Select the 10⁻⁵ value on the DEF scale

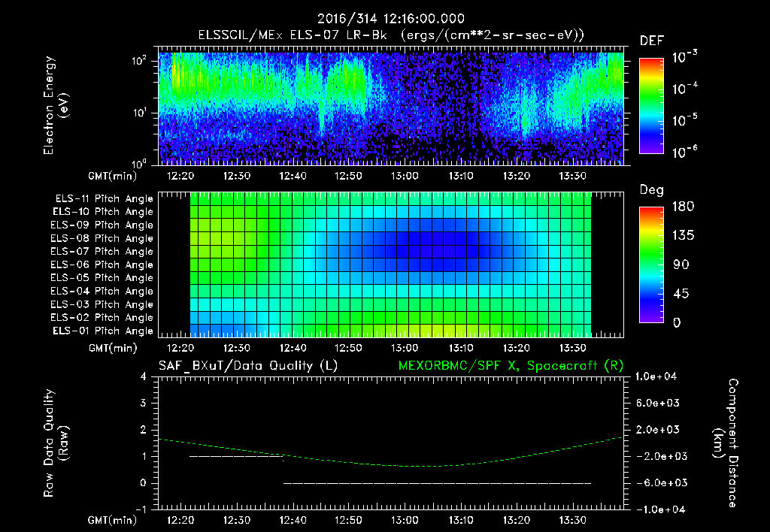coord(684,120)
